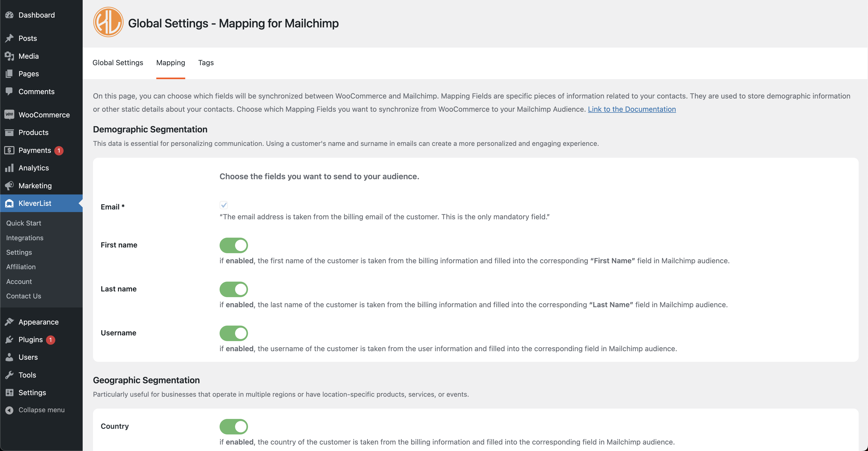Screen dimensions: 868x451
Task: Click the Media library icon
Action: tap(10, 56)
